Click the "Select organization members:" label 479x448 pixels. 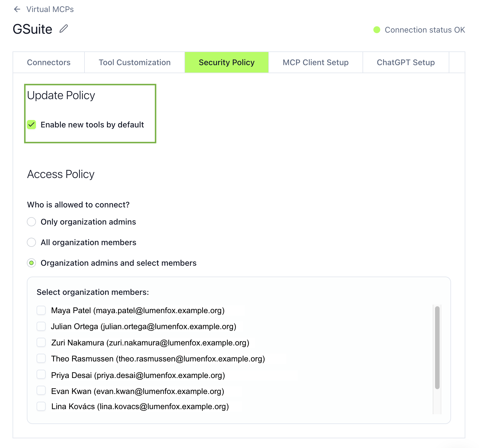click(x=93, y=292)
